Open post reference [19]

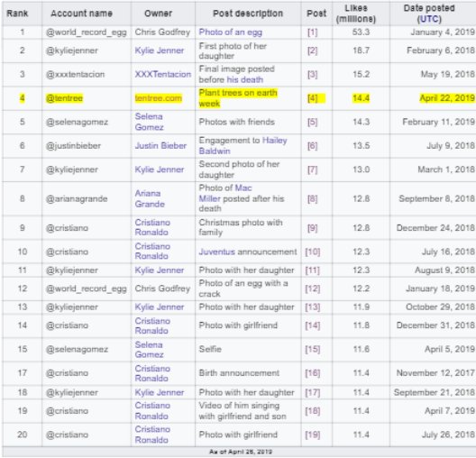(x=313, y=435)
